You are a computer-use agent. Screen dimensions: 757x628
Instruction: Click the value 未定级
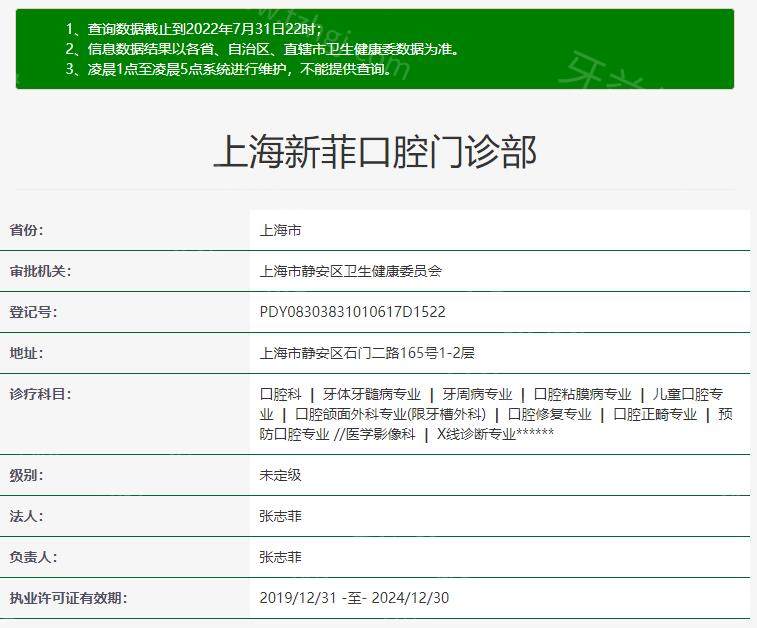pyautogui.click(x=280, y=475)
